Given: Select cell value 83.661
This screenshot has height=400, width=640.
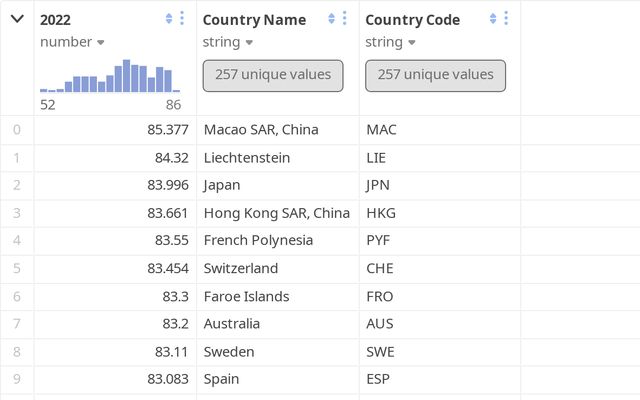Looking at the screenshot, I should [116, 213].
